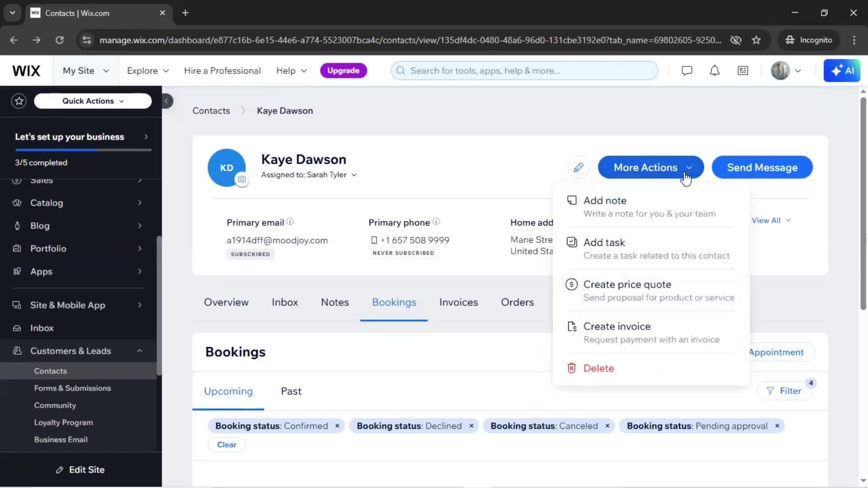Click the info icon beside Primary phone
Image resolution: width=868 pixels, height=488 pixels.
coord(436,222)
